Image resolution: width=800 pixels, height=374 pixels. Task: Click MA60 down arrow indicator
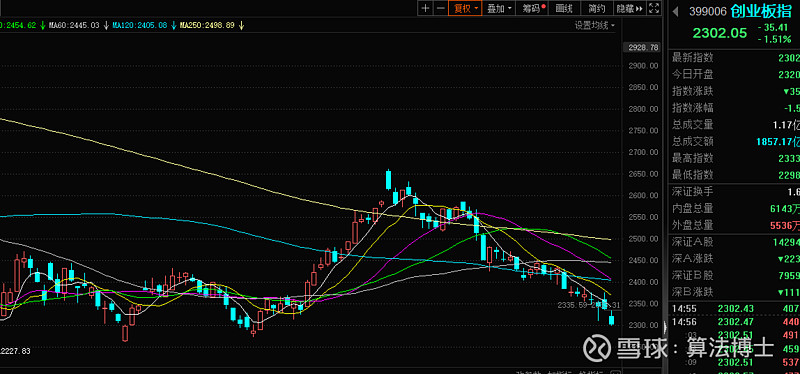coord(106,24)
